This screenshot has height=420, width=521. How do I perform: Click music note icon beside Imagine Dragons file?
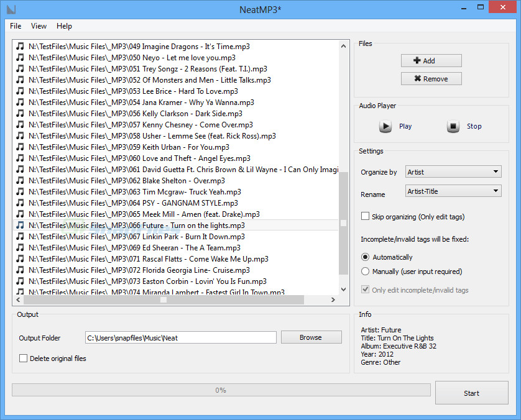(21, 46)
